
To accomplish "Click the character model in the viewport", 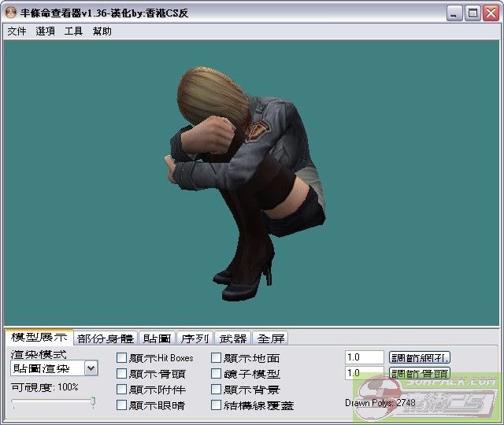I will pos(244,183).
